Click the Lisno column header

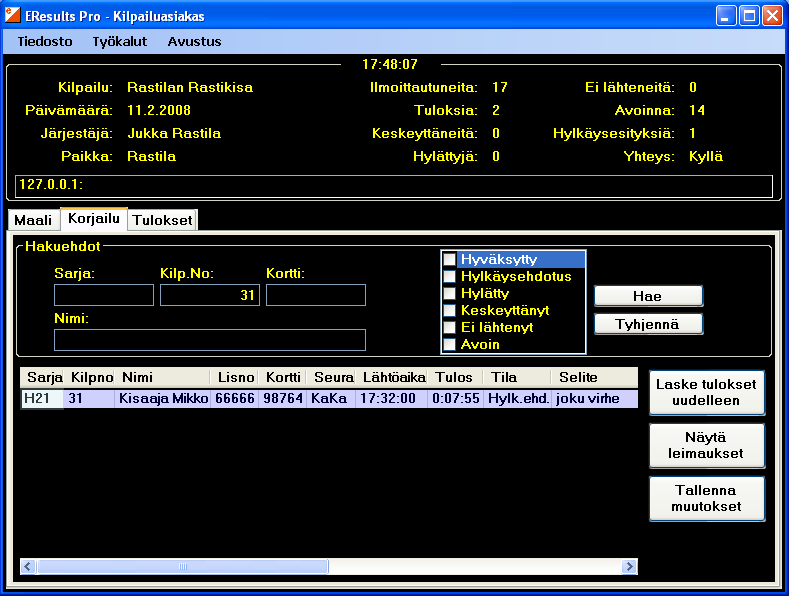coord(234,377)
